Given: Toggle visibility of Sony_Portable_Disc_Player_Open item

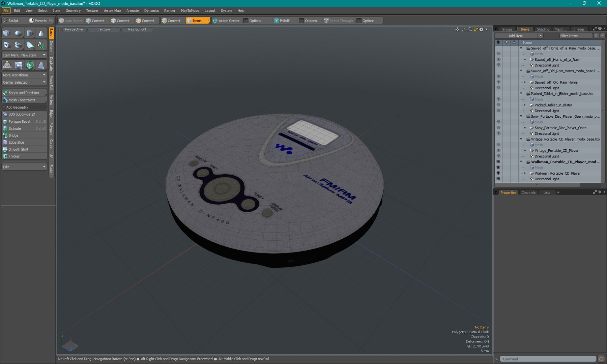Looking at the screenshot, I should (498, 128).
